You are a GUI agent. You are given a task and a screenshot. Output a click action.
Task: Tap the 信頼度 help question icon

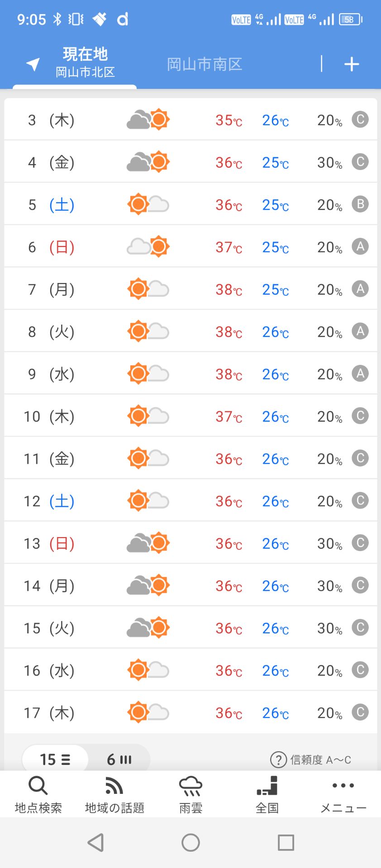278,759
